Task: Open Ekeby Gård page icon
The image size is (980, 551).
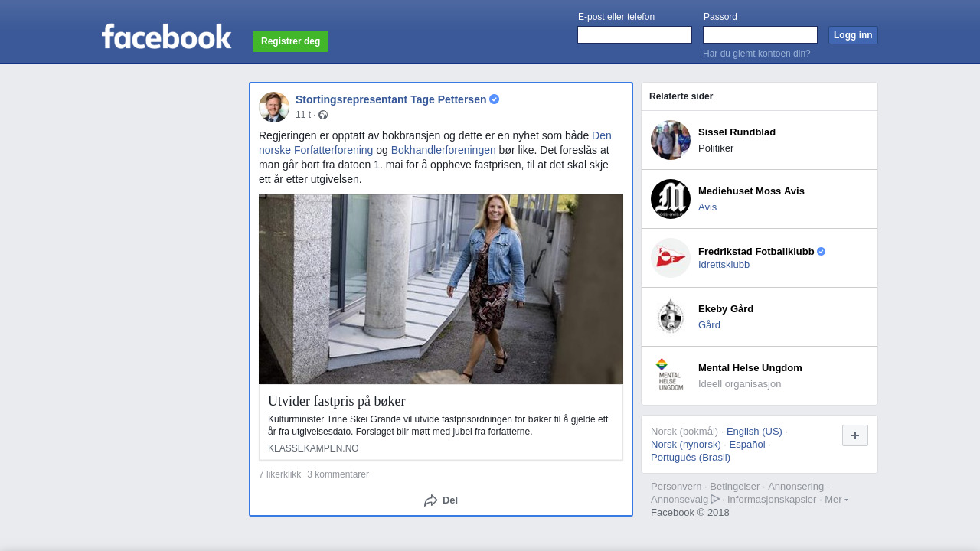Action: (671, 317)
